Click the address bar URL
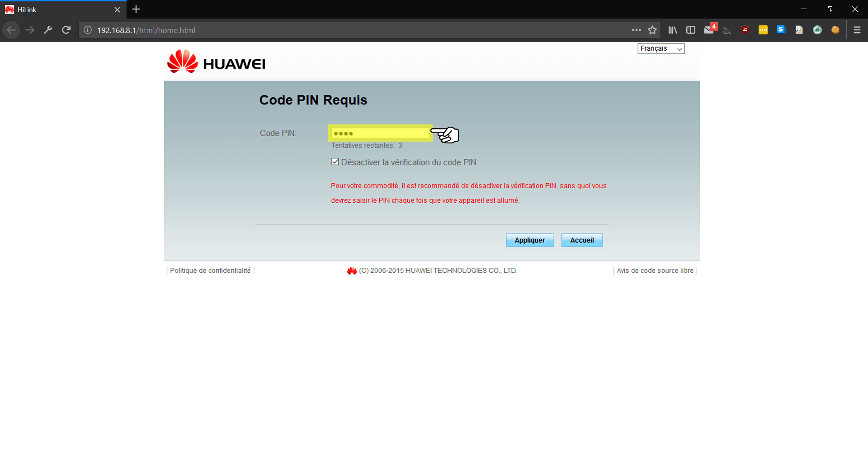The height and width of the screenshot is (466, 868). (x=146, y=30)
